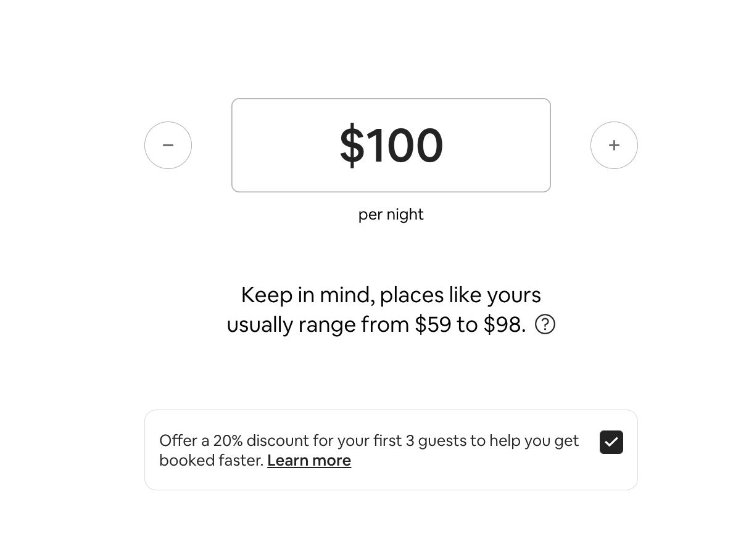Image resolution: width=733 pixels, height=560 pixels.
Task: Click the "per night" label
Action: coord(391,215)
